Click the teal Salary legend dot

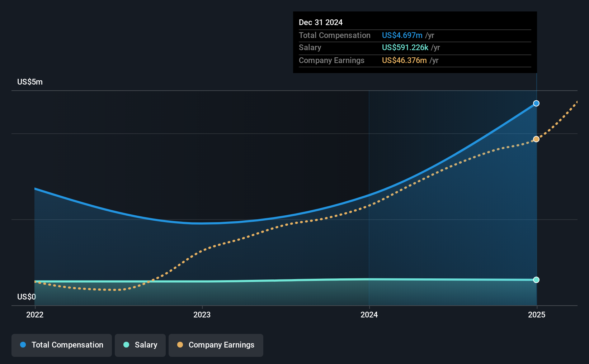(x=126, y=345)
